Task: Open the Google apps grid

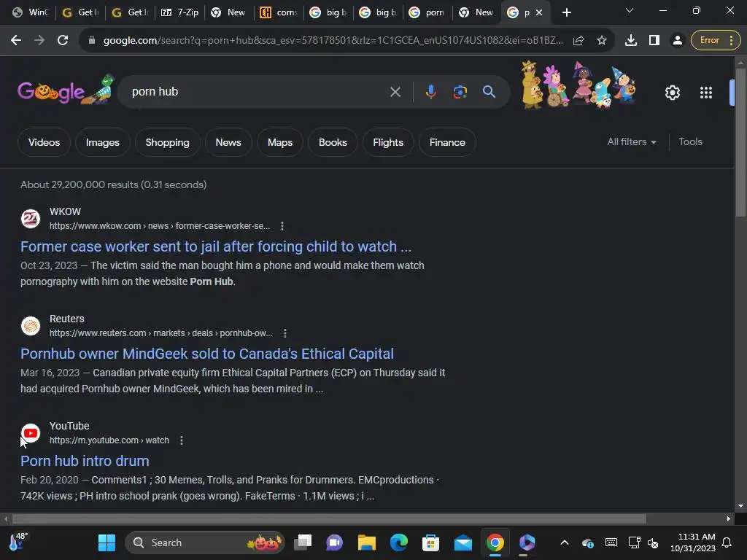Action: tap(706, 93)
